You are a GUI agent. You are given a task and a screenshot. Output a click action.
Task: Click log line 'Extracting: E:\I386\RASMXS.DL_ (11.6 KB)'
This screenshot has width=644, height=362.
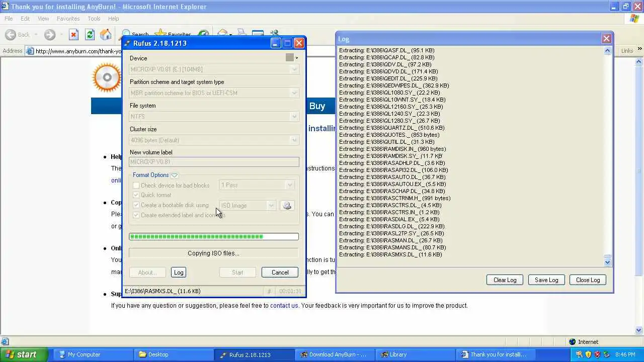390,254
